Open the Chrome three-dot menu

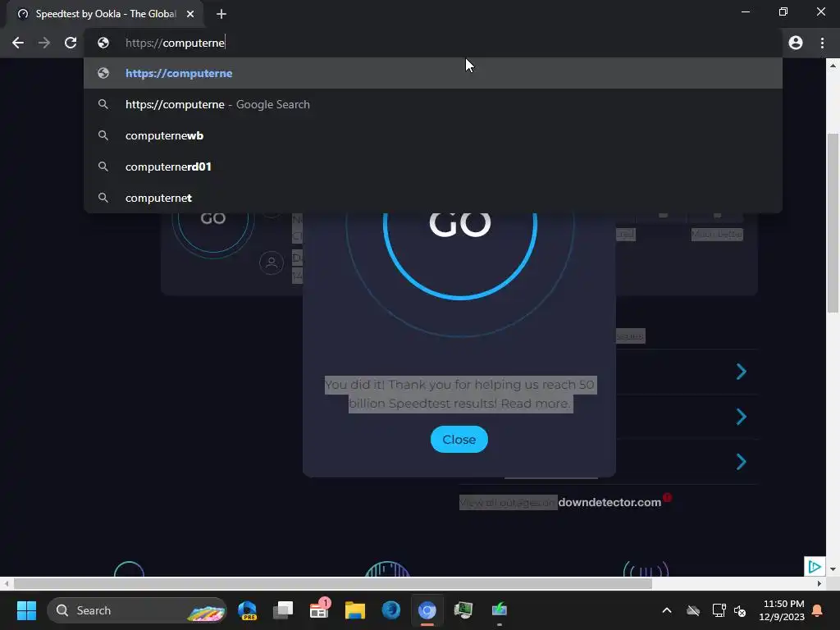(822, 43)
